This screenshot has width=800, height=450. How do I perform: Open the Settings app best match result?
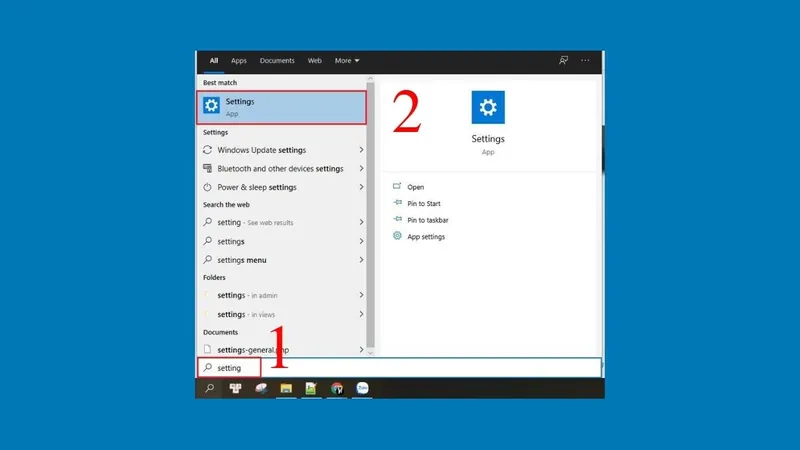pos(281,108)
